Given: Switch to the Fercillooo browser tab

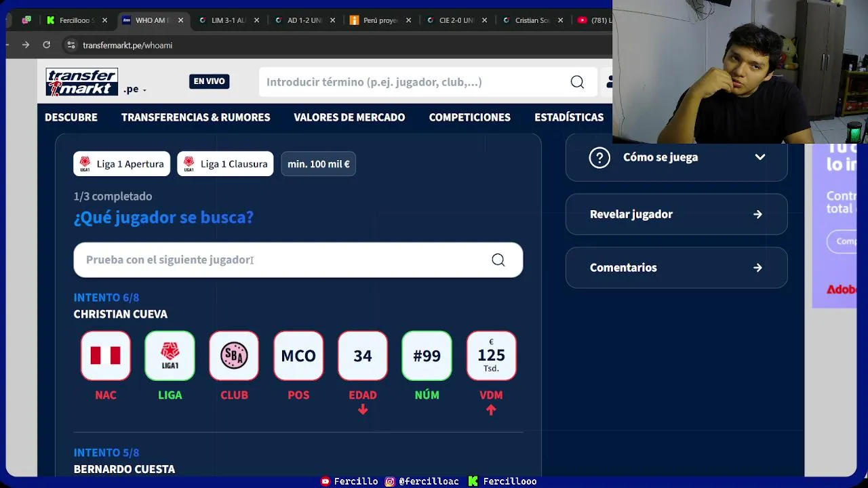Looking at the screenshot, I should click(x=77, y=20).
